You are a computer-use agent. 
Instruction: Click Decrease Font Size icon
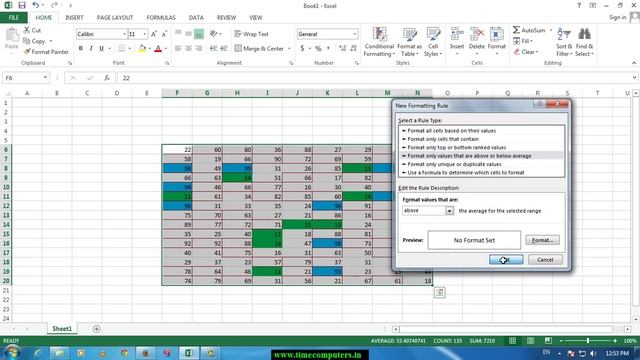[x=164, y=34]
